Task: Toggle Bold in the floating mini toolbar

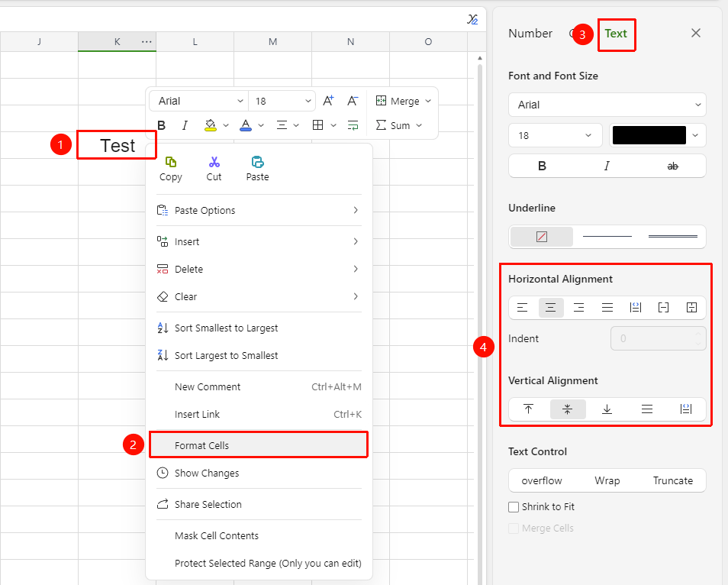Action: pyautogui.click(x=162, y=125)
